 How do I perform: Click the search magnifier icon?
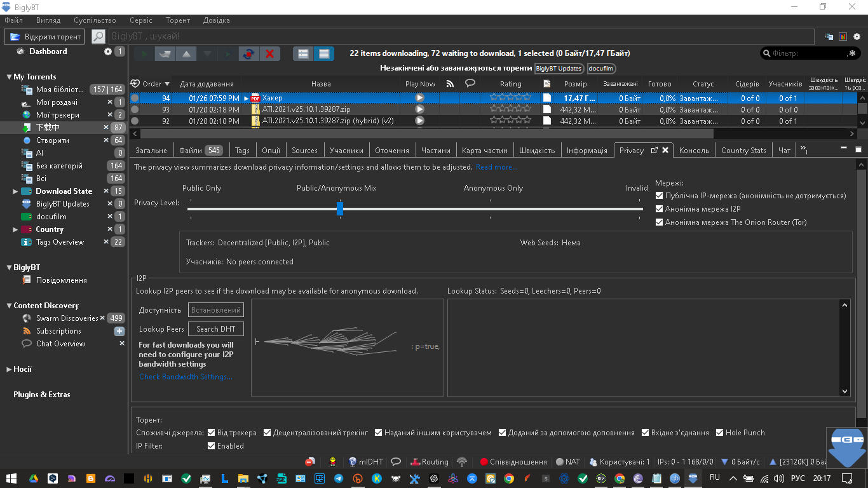pos(98,37)
